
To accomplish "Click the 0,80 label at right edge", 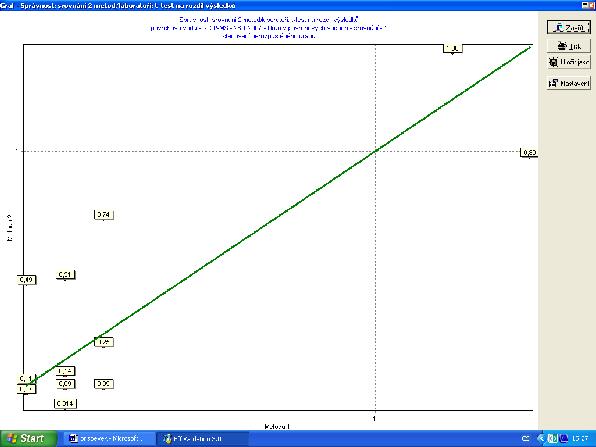I will (529, 153).
